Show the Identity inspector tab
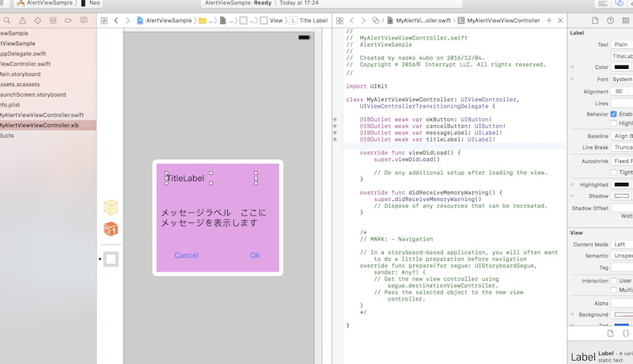Screen dimensions: 633x364 tap(626, 20)
